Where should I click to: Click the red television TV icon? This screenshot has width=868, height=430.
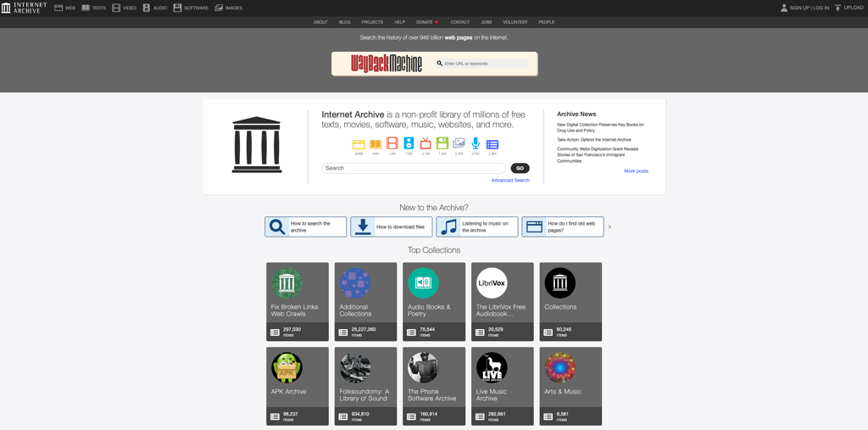(x=426, y=143)
